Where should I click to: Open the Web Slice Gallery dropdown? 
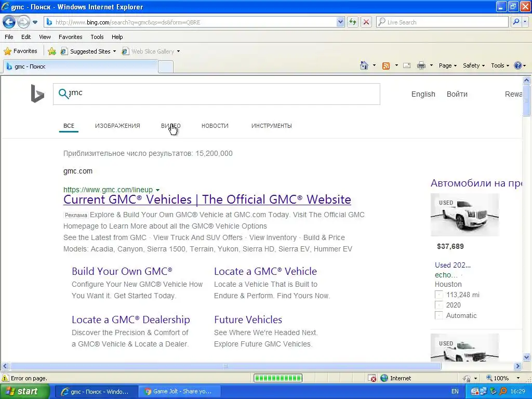[151, 51]
